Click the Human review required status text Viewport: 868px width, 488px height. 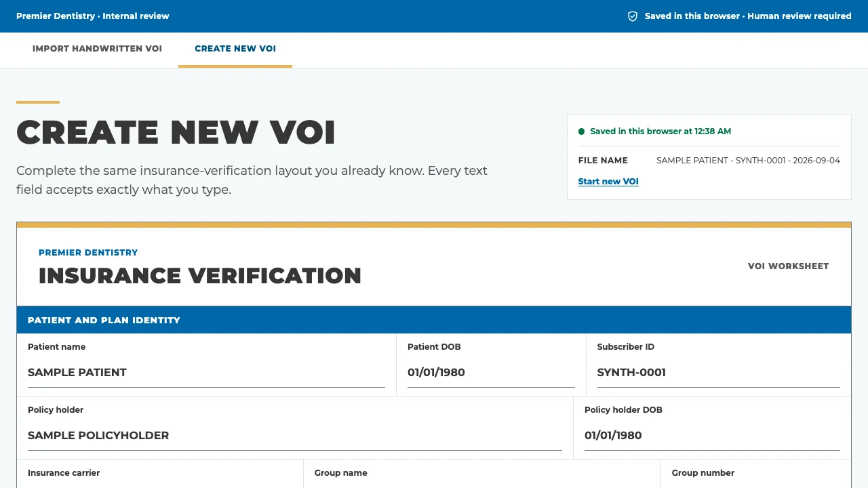point(799,16)
